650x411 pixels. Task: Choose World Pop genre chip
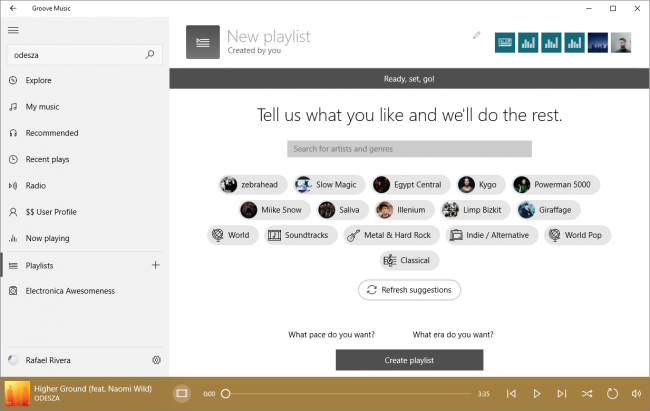[x=577, y=235]
